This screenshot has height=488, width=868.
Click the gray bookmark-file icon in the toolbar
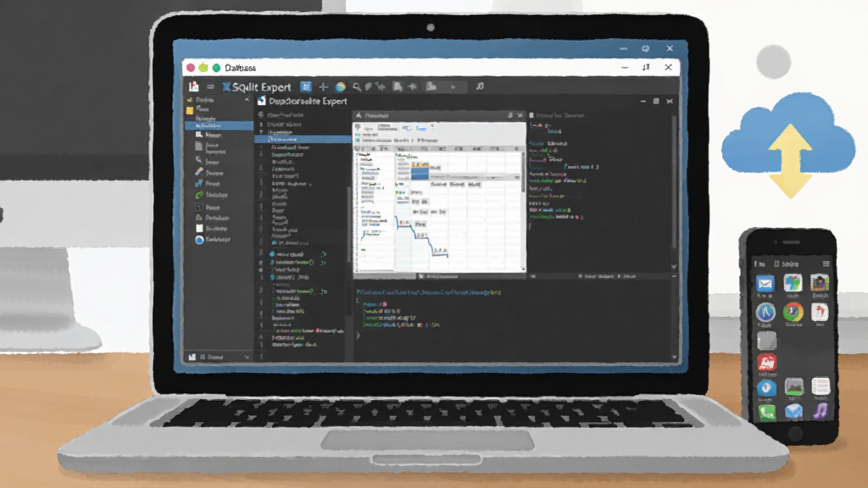coord(398,86)
